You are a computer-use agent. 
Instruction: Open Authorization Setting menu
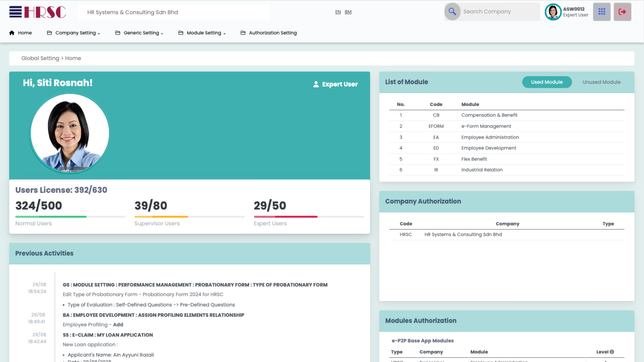pos(272,33)
